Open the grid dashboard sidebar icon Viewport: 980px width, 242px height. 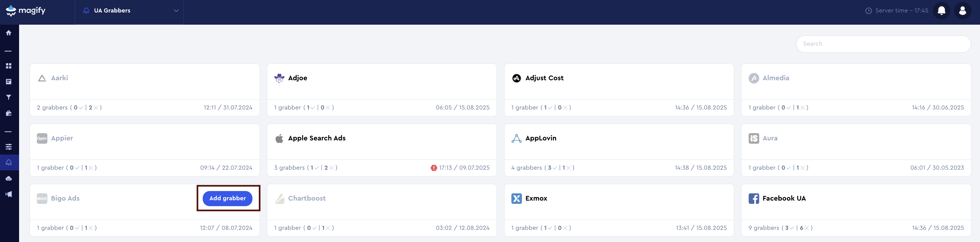[x=9, y=66]
